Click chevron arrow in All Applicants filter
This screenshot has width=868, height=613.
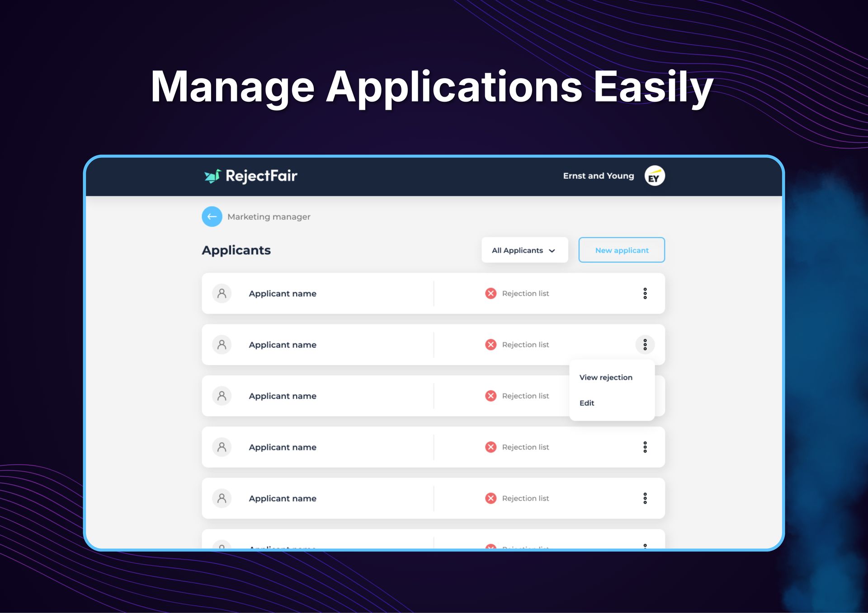[552, 251]
